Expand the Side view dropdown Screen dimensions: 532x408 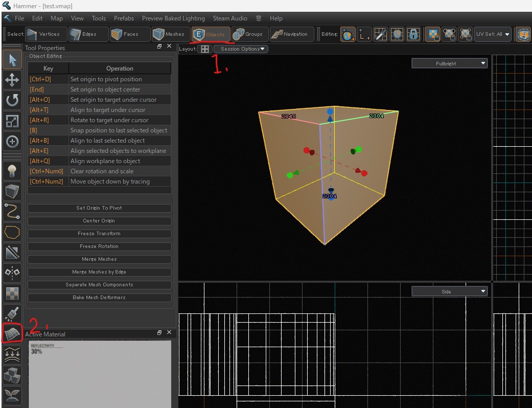[x=450, y=291]
